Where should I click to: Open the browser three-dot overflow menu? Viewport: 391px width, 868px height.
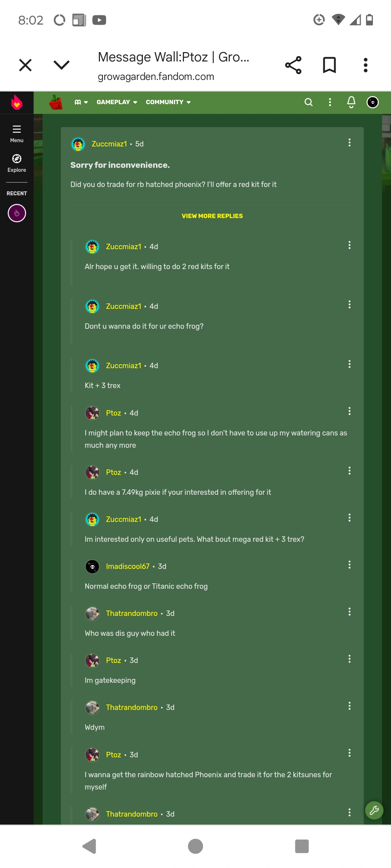coord(365,65)
